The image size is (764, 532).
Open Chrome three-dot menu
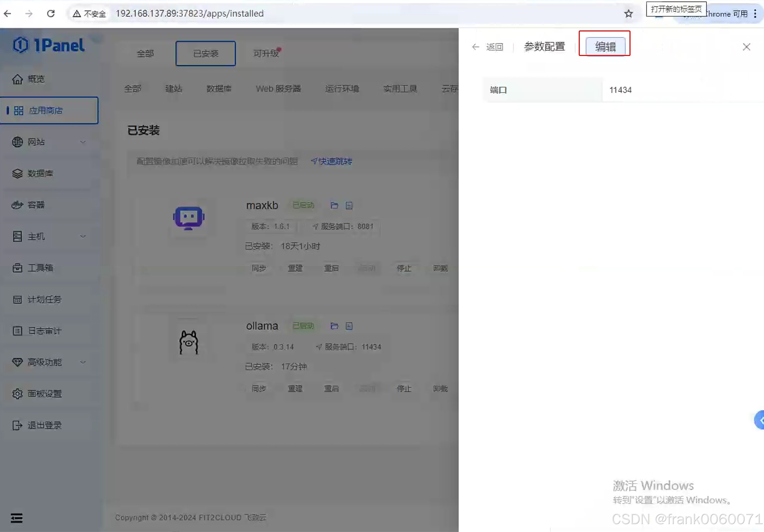755,14
